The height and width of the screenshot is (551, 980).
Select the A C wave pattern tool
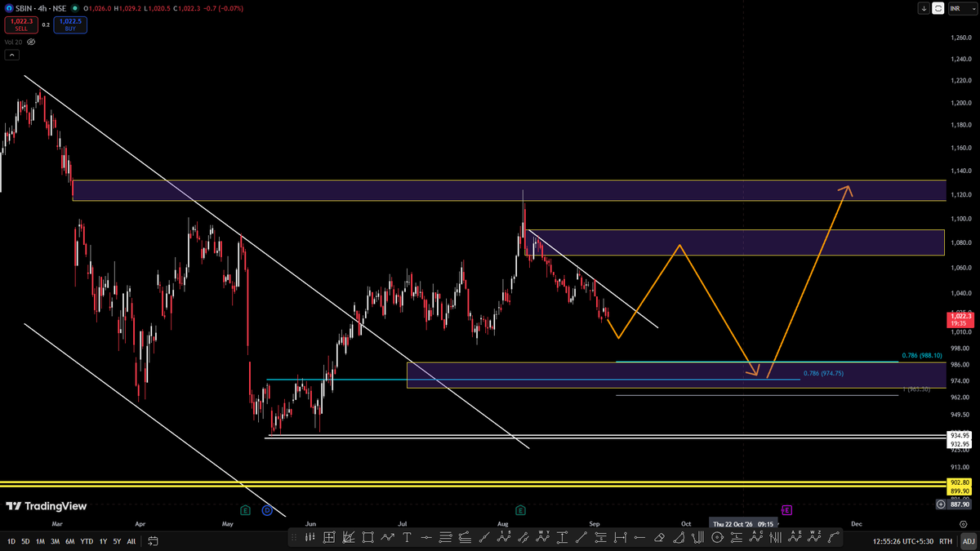pos(755,537)
